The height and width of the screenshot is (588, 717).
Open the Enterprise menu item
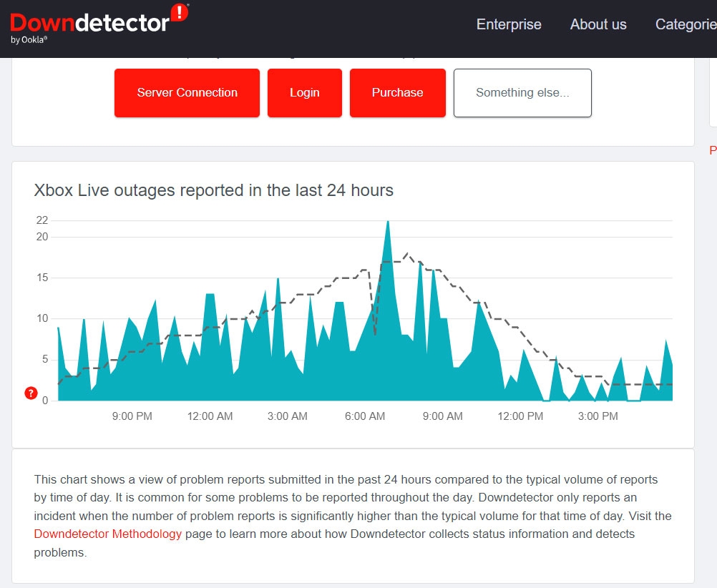pos(509,24)
